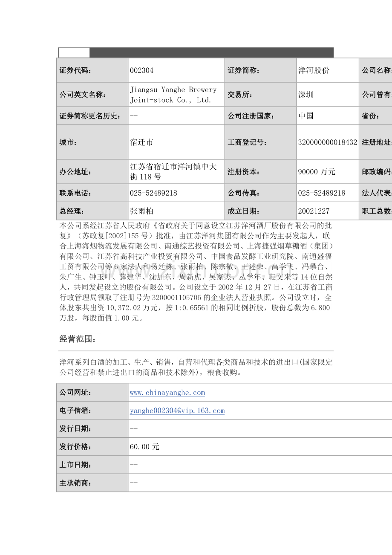Select the 洋河股份 securities abbreviation cell
This screenshot has height=555, width=392.
(x=327, y=70)
